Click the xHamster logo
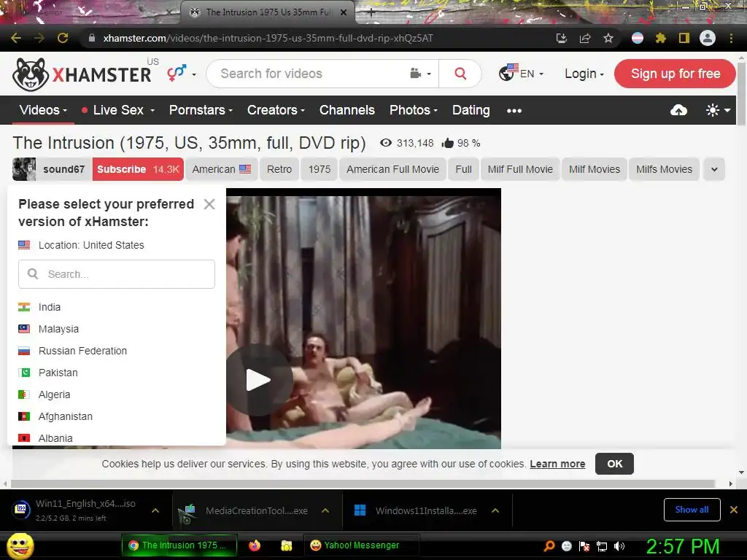The width and height of the screenshot is (747, 560). pyautogui.click(x=82, y=74)
